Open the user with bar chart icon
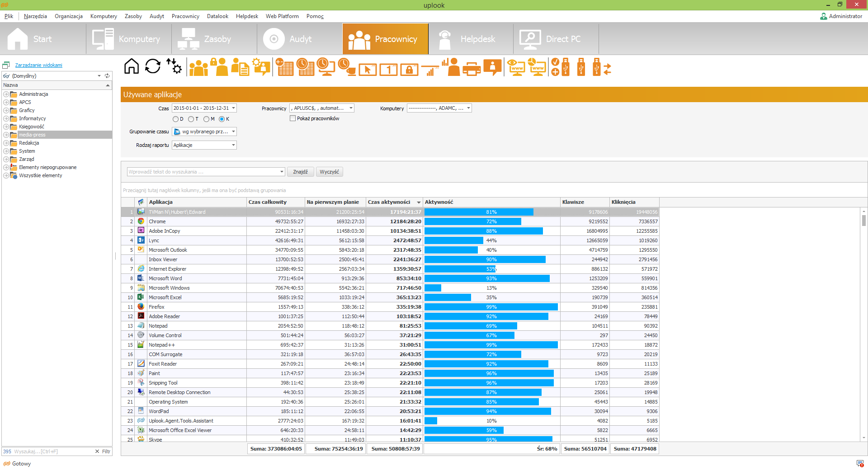 (x=451, y=67)
